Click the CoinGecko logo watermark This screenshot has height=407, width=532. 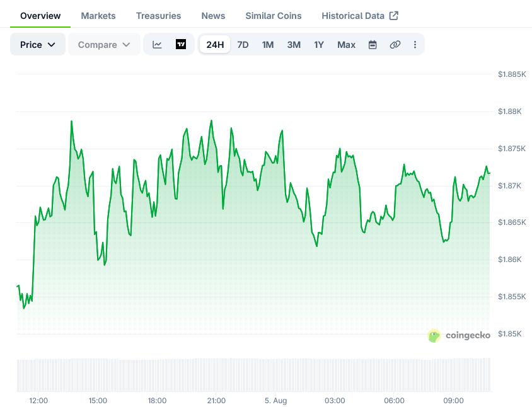459,335
